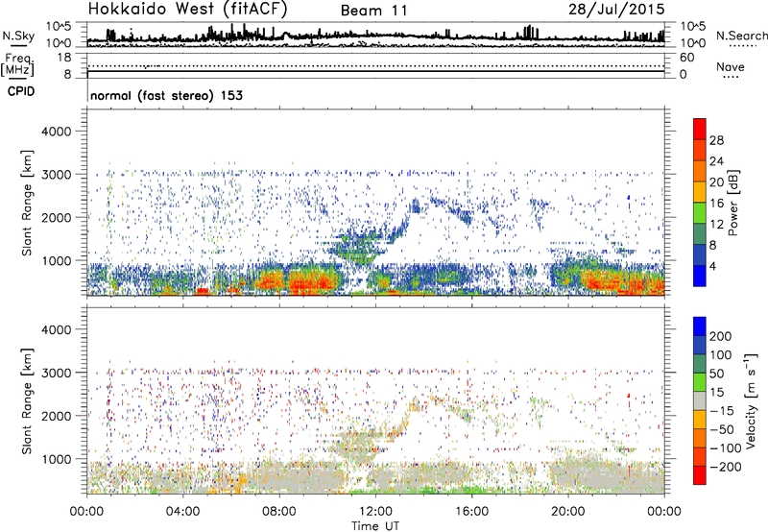Select the '-100' Velocity colorbar tick label

coord(725,447)
